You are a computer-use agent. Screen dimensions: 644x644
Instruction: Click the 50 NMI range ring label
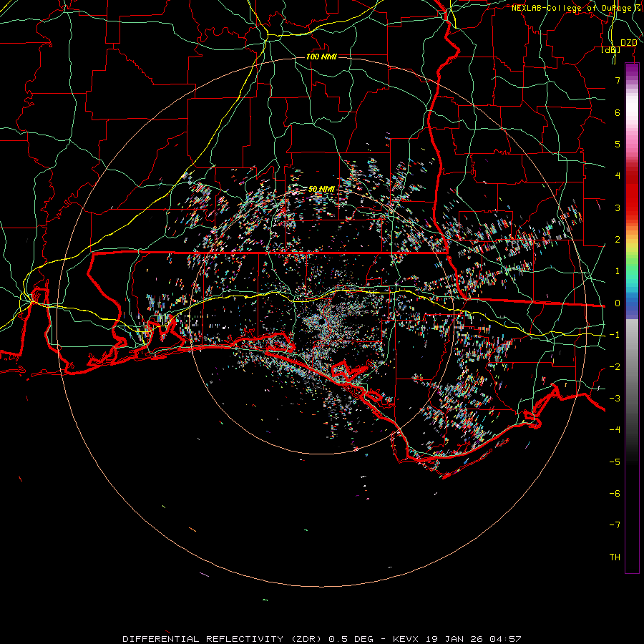pos(321,189)
